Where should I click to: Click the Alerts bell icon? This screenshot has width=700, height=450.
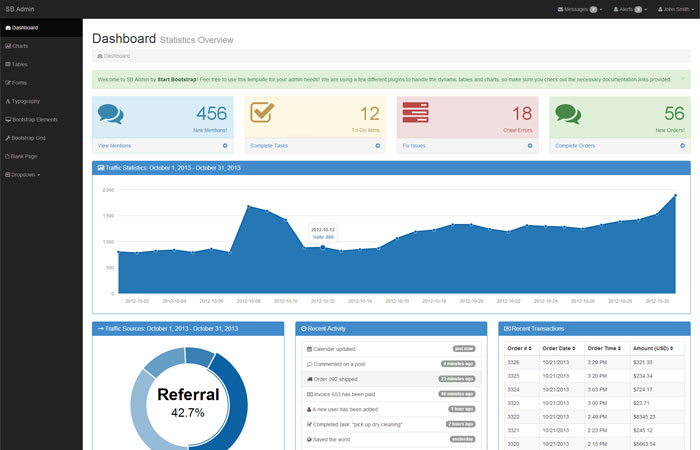[x=616, y=9]
